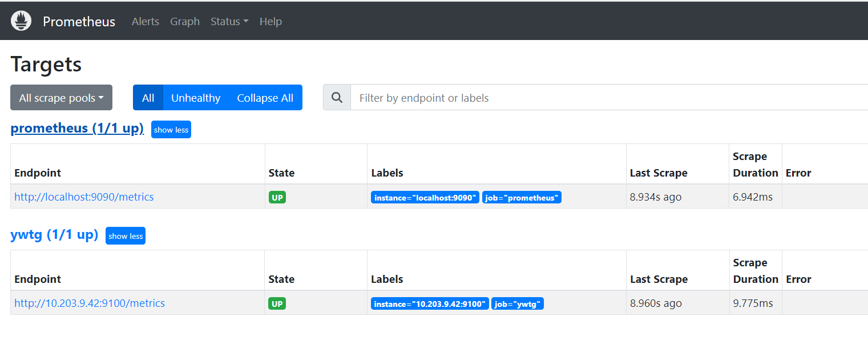
Task: Open the 10.203.9.42:9100/metrics endpoint link
Action: 90,303
